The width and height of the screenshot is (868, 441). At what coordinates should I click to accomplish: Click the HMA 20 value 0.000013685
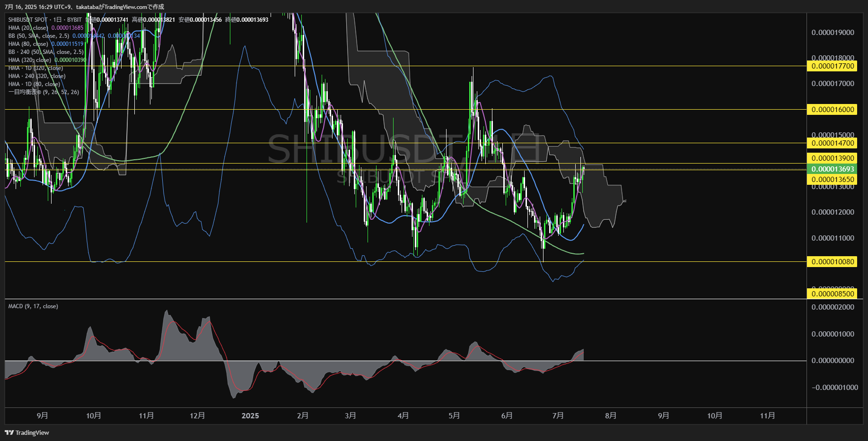67,28
